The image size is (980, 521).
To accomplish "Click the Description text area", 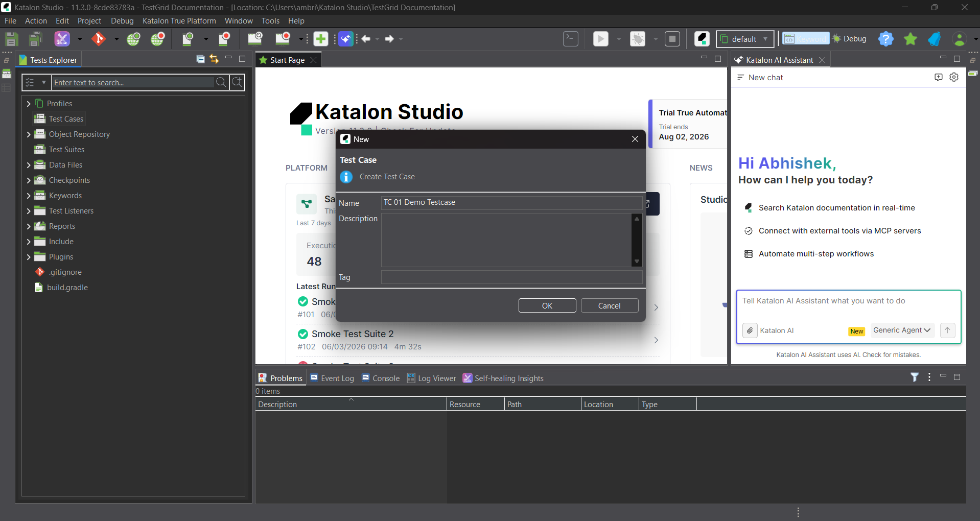I will (x=506, y=240).
